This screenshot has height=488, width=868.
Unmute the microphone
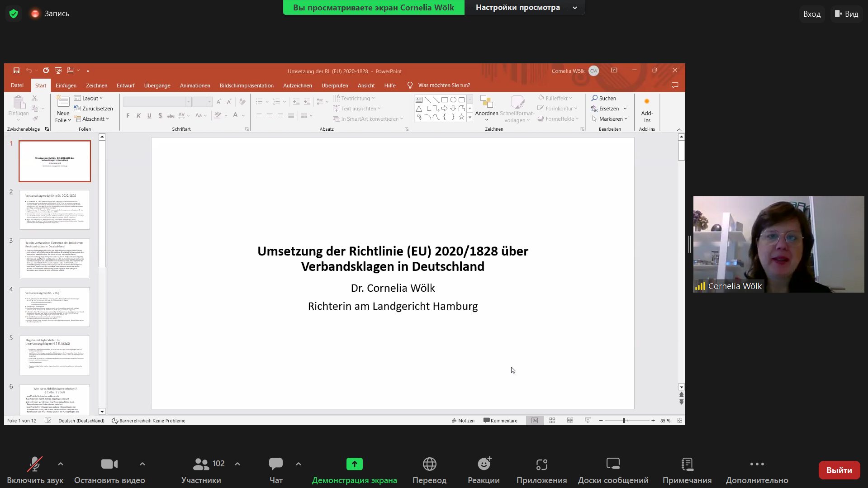pyautogui.click(x=35, y=464)
